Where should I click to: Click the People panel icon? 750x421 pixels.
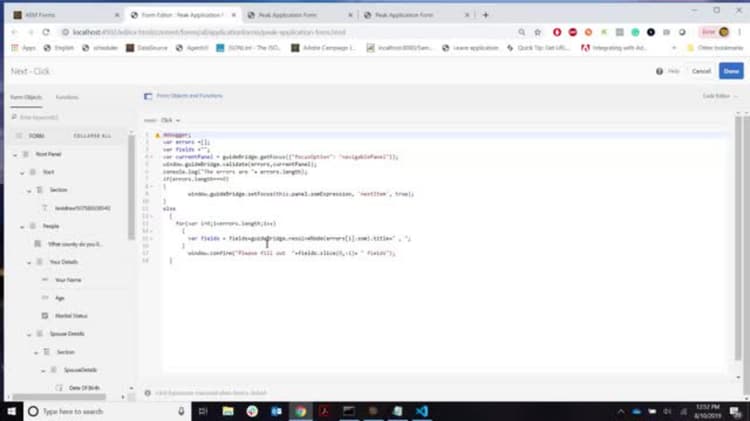coord(33,226)
